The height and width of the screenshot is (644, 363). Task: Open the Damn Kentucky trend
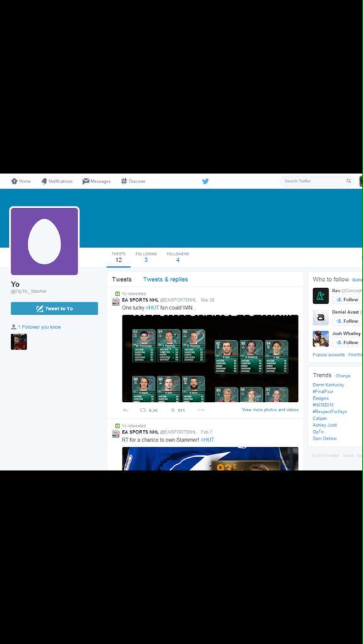click(328, 385)
